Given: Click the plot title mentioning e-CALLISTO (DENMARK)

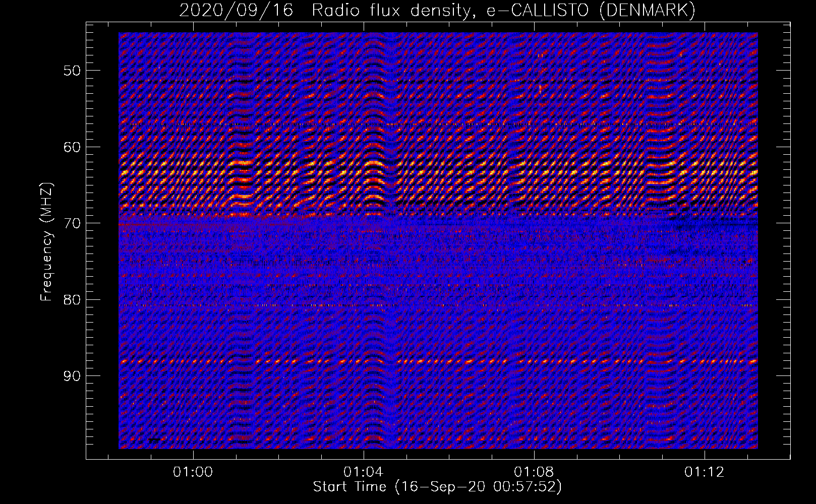Looking at the screenshot, I should [437, 10].
